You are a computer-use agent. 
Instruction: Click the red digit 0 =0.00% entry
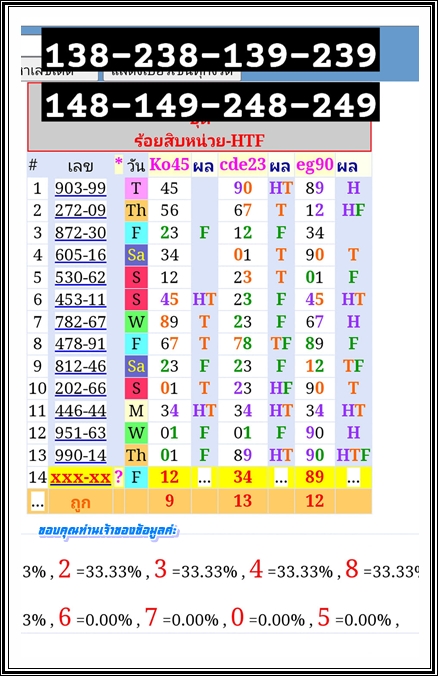[268, 618]
